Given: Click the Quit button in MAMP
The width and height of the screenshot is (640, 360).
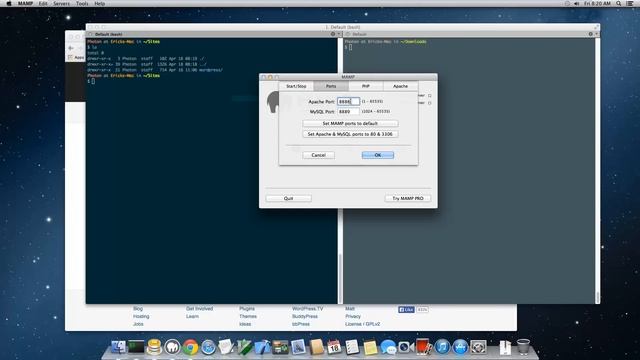Looking at the screenshot, I should click(289, 198).
